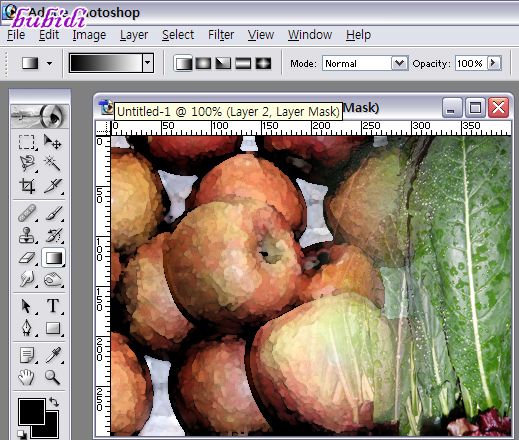
Task: Select the Gradient tool in toolbox
Action: point(53,258)
